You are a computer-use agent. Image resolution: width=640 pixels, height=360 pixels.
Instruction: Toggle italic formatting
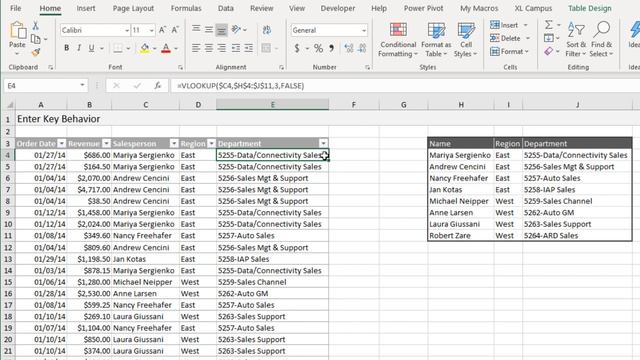click(79, 48)
